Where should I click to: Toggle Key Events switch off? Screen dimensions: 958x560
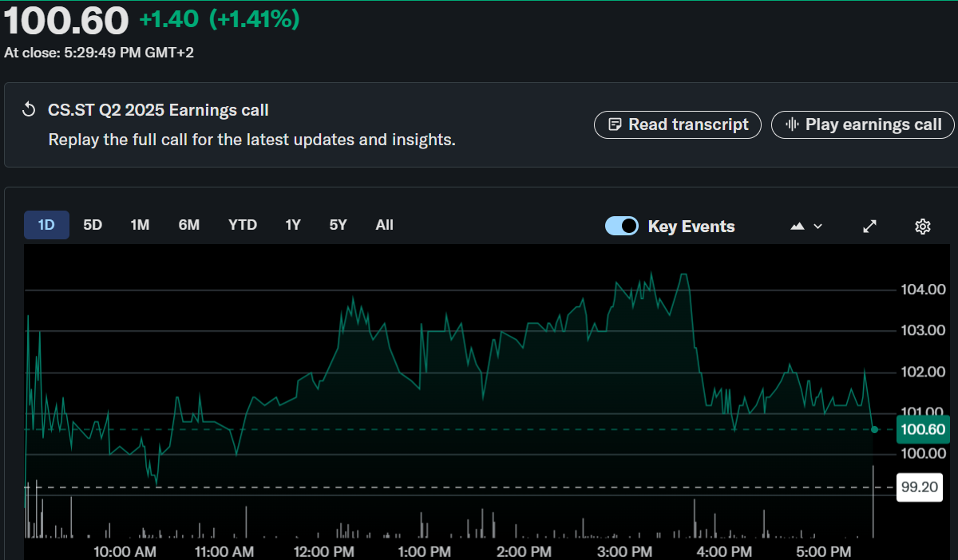(x=622, y=226)
